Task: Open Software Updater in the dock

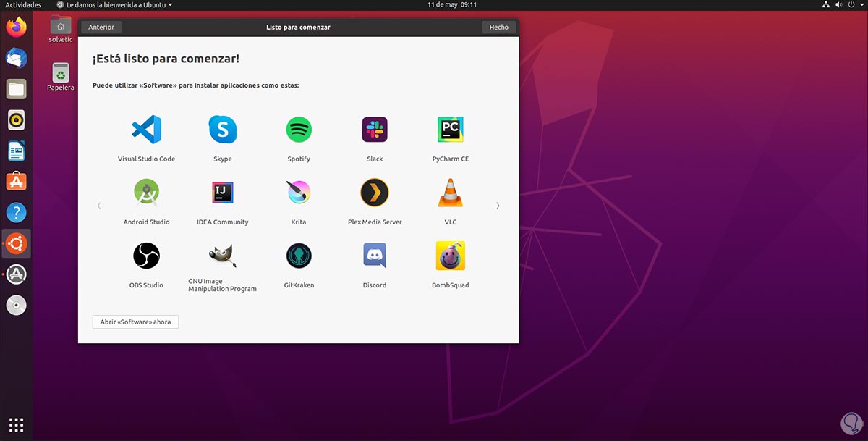Action: tap(16, 274)
